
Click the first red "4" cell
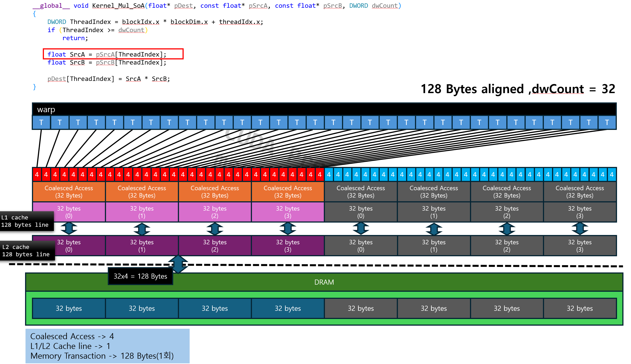pyautogui.click(x=37, y=174)
